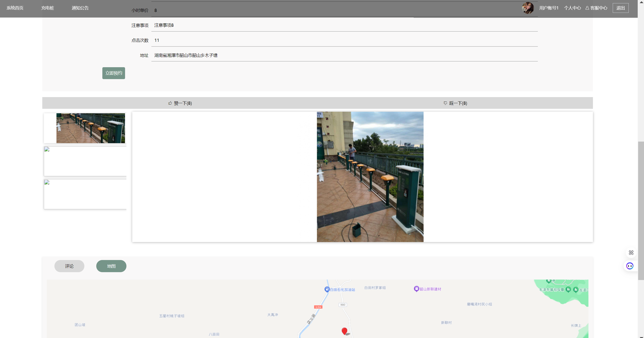
Task: Click the thumbs-up icon next to 赞一下
Action: click(170, 103)
